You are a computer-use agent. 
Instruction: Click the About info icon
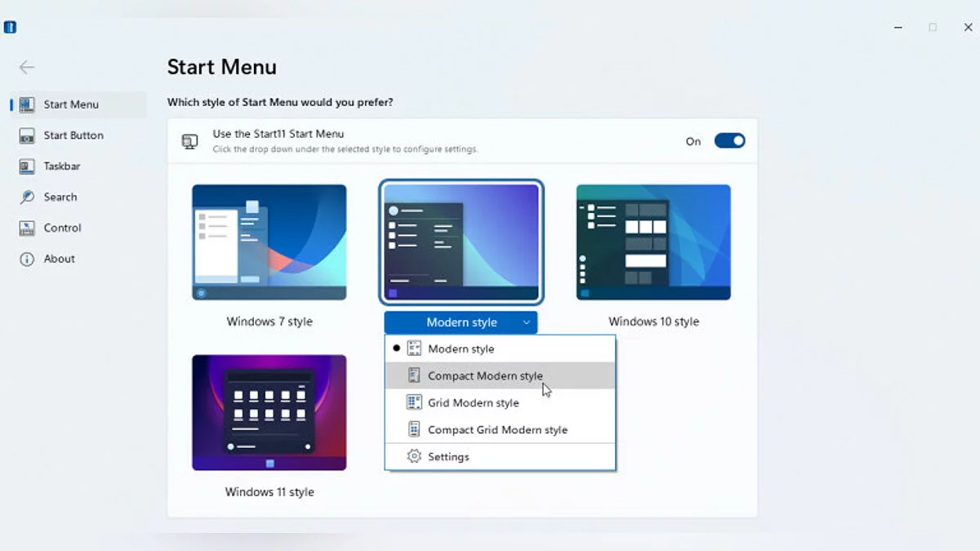[27, 259]
